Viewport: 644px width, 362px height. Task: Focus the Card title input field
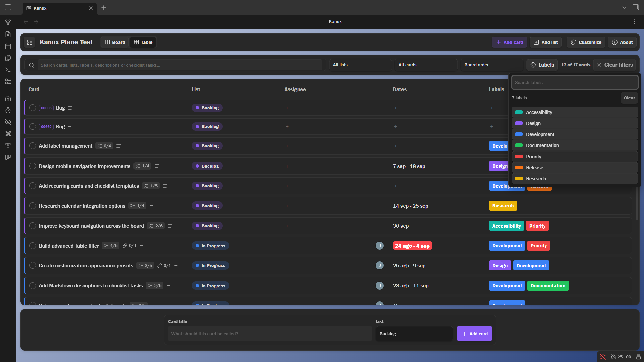point(270,334)
